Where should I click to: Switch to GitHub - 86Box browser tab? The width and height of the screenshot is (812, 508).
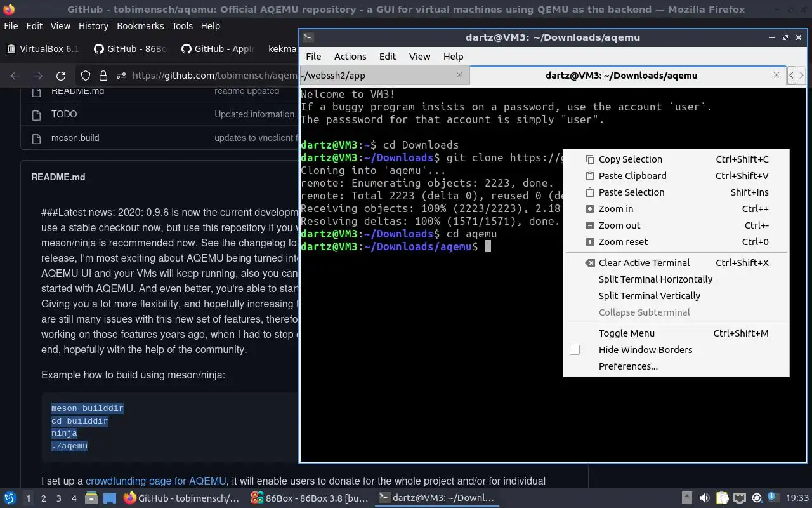(131, 49)
